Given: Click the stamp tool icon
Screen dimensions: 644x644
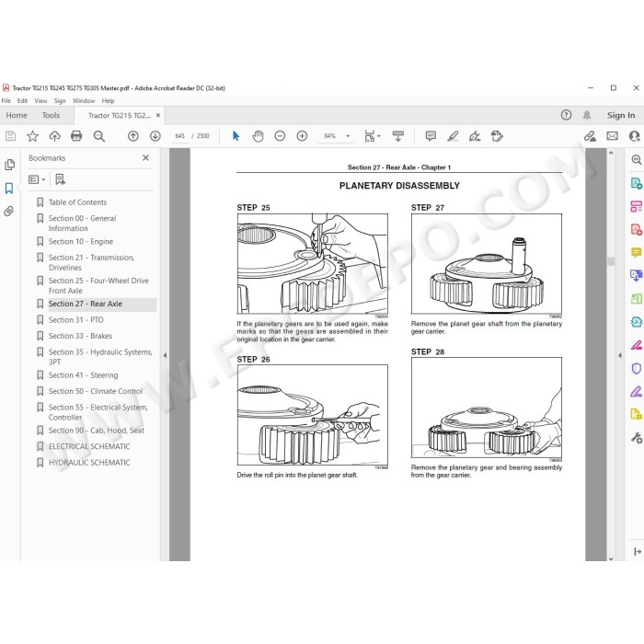Looking at the screenshot, I should (x=497, y=136).
